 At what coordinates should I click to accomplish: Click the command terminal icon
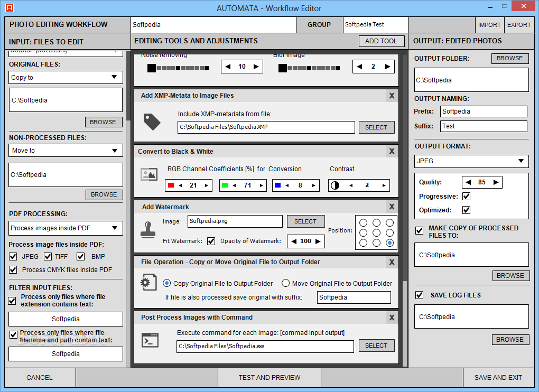[x=150, y=340]
